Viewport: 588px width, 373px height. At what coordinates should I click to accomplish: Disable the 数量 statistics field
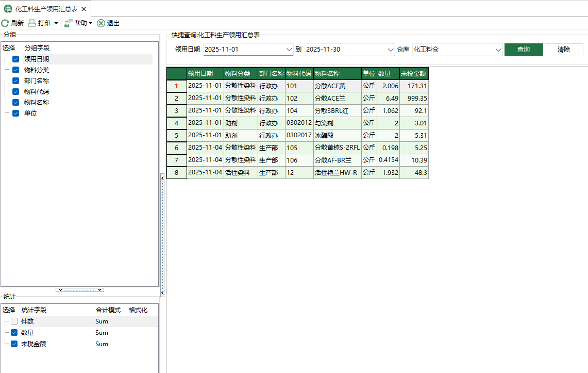(x=14, y=332)
